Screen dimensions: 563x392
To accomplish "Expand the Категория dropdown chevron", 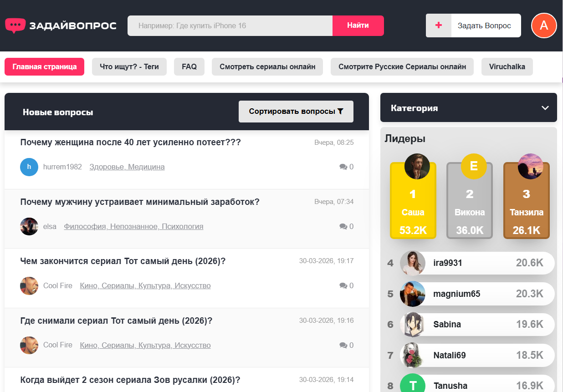I will pos(545,108).
